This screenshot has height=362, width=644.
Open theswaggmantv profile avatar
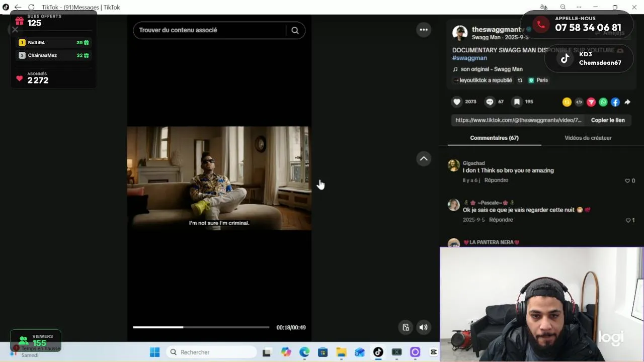[460, 33]
